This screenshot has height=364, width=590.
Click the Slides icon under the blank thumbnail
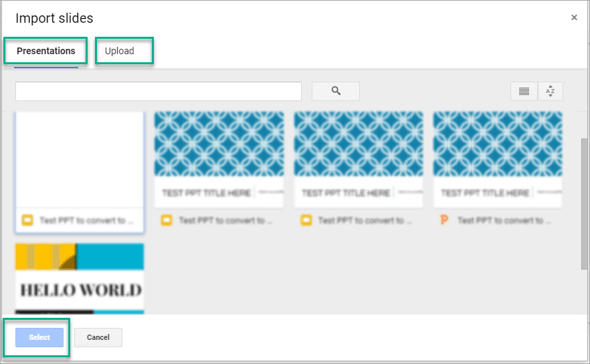[27, 220]
